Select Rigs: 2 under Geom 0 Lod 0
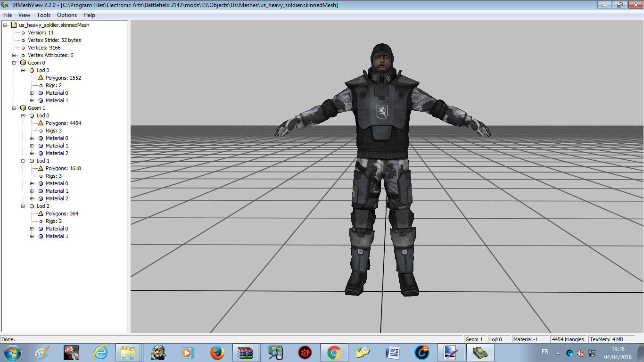644x362 pixels. click(x=54, y=85)
